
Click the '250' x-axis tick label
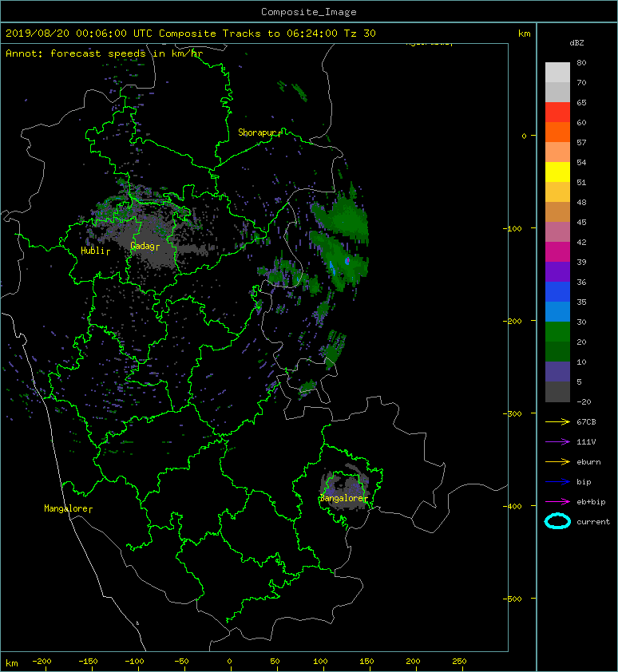pyautogui.click(x=459, y=662)
